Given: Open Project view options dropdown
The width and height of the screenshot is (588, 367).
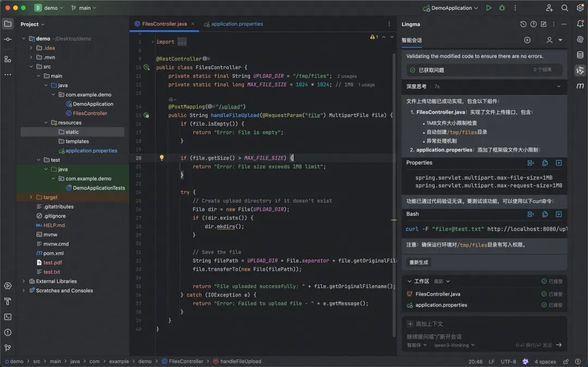Looking at the screenshot, I should click(32, 24).
